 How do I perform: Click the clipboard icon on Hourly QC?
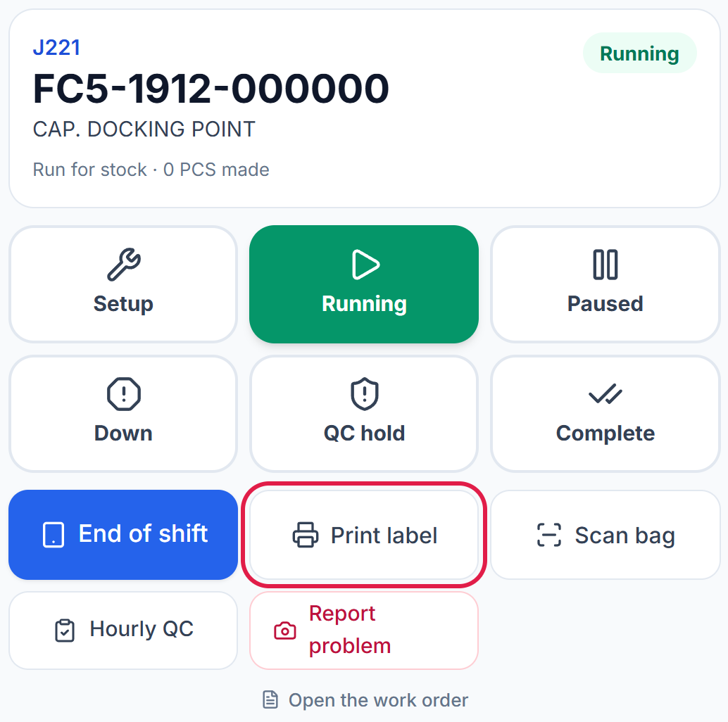65,631
